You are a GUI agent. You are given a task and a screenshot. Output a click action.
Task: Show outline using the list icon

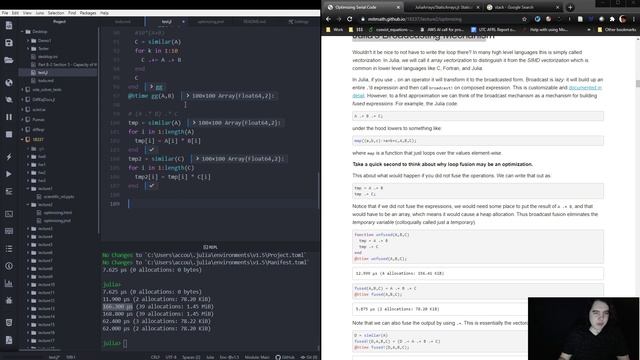pyautogui.click(x=9, y=249)
